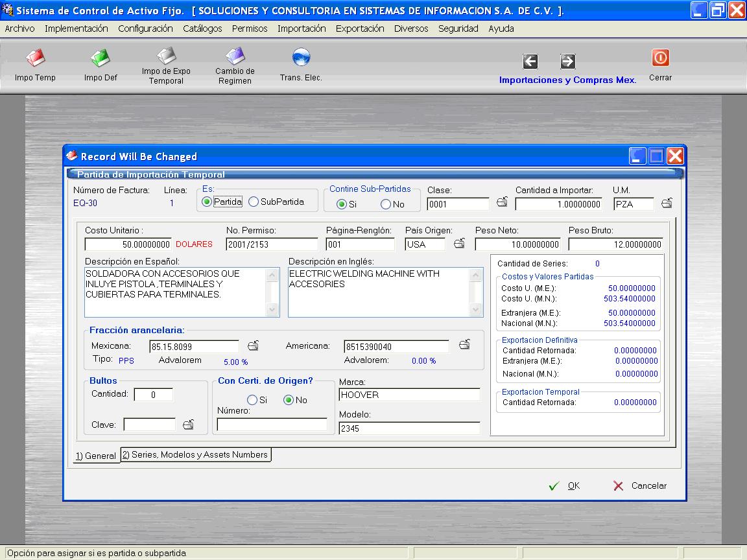Open the Archivo menu
The height and width of the screenshot is (560, 747).
[19, 29]
